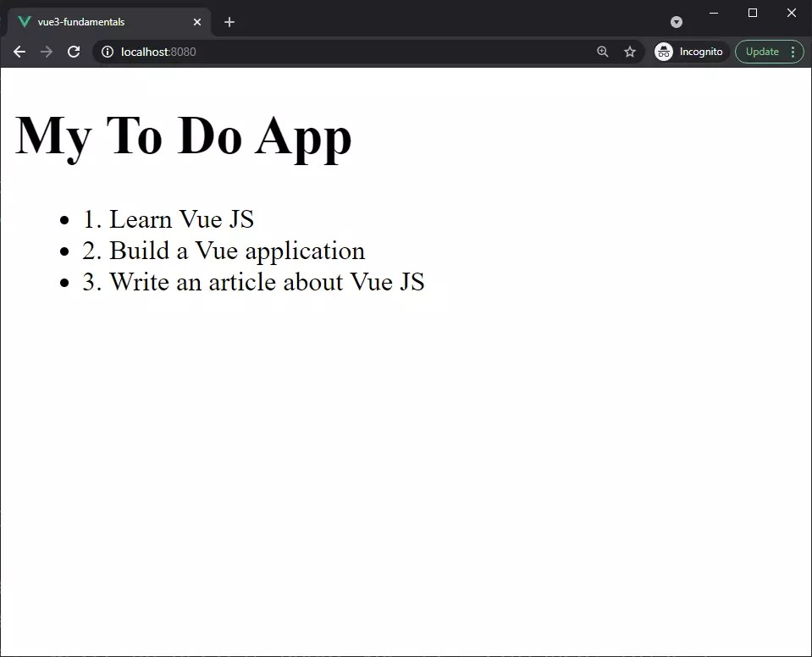Click the Incognito profile avatar
The width and height of the screenshot is (812, 657).
click(x=663, y=52)
